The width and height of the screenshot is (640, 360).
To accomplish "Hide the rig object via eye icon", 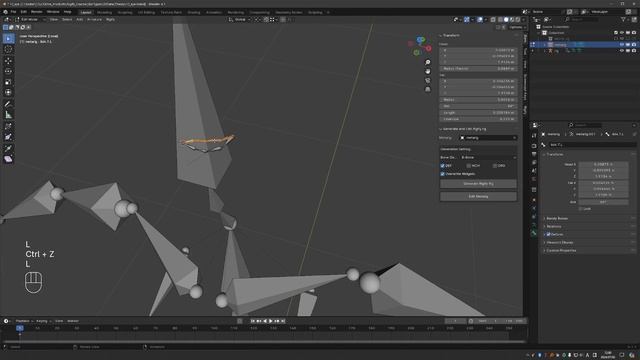I will point(622,51).
